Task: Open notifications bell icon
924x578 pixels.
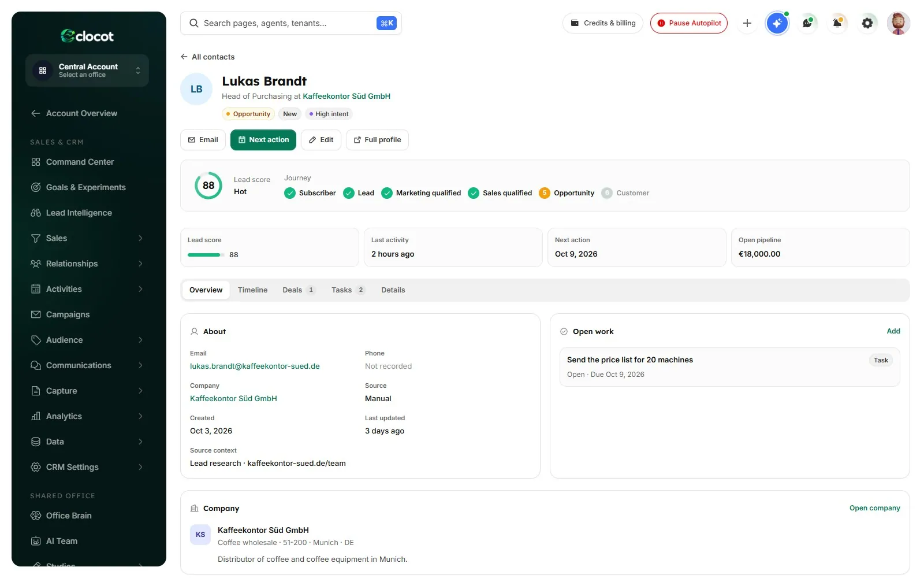Action: [x=837, y=23]
